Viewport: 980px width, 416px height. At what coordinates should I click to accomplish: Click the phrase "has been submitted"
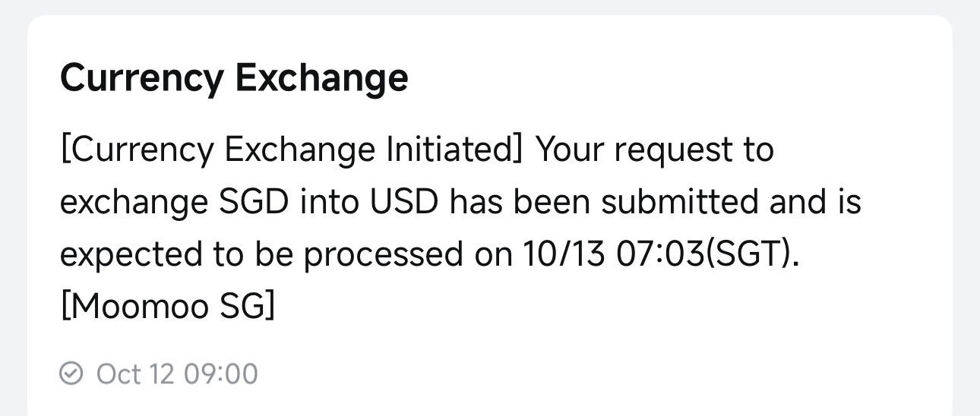click(x=605, y=203)
